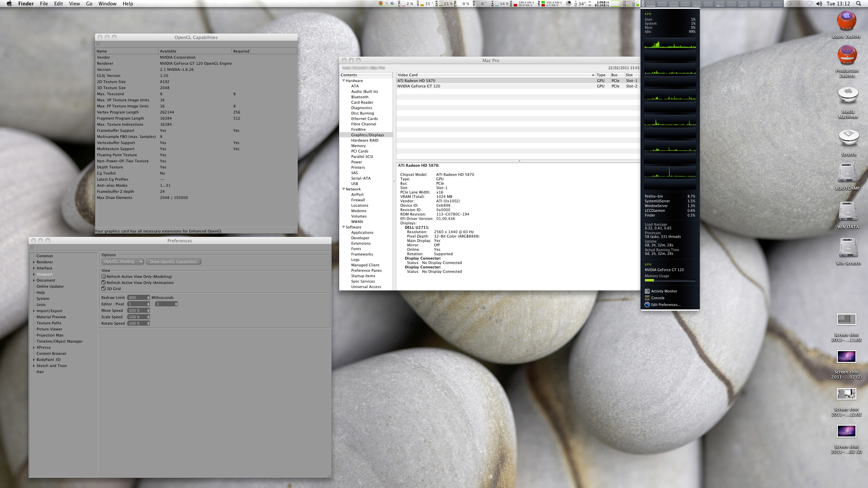Image resolution: width=868 pixels, height=488 pixels.
Task: Open the Help menu
Action: tap(128, 4)
